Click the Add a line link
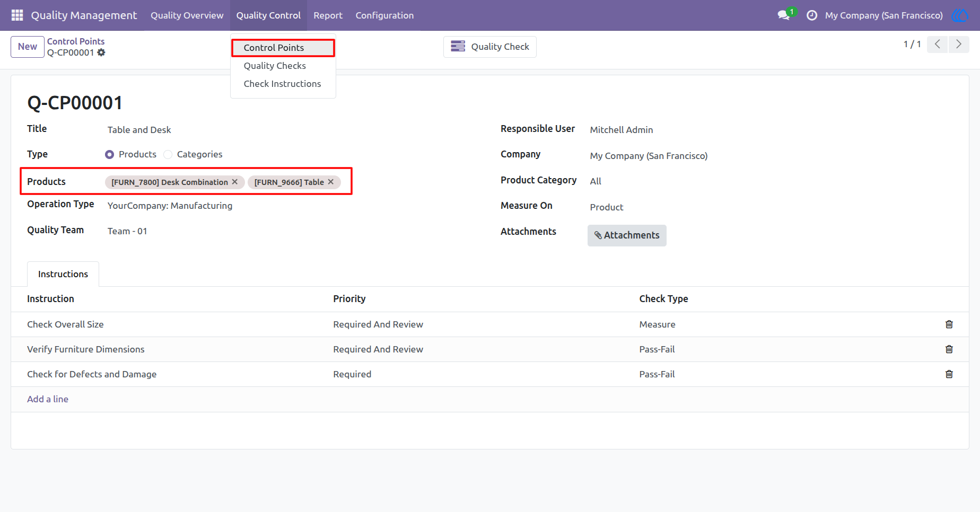 click(x=48, y=399)
